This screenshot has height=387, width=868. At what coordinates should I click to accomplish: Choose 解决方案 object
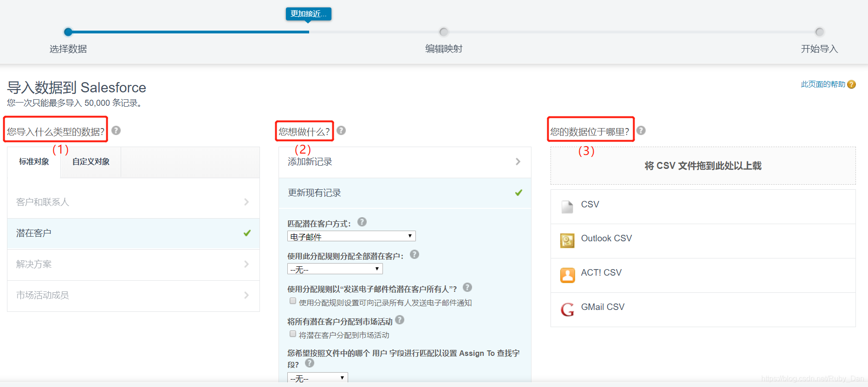(133, 264)
